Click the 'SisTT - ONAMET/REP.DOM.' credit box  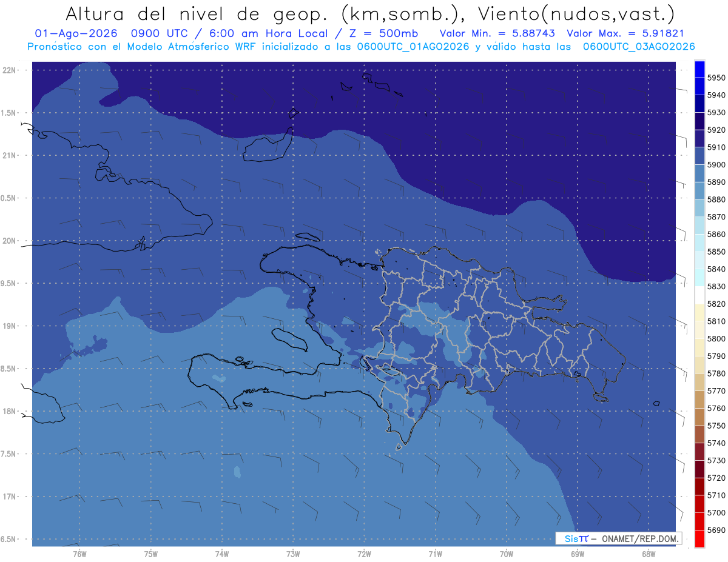618,538
